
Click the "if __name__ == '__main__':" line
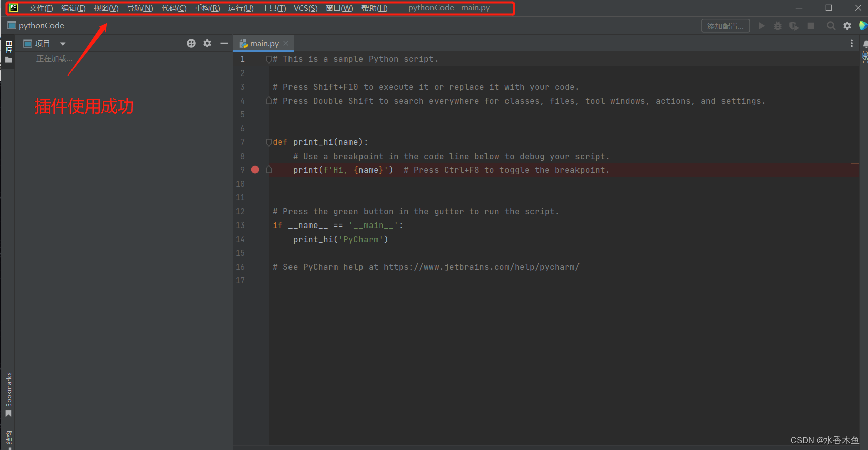coord(338,226)
